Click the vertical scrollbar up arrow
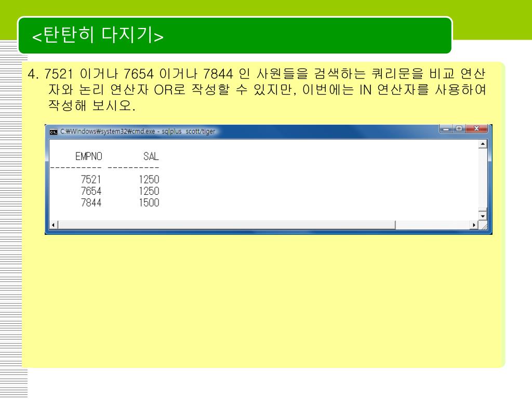The height and width of the screenshot is (399, 532). [x=484, y=144]
